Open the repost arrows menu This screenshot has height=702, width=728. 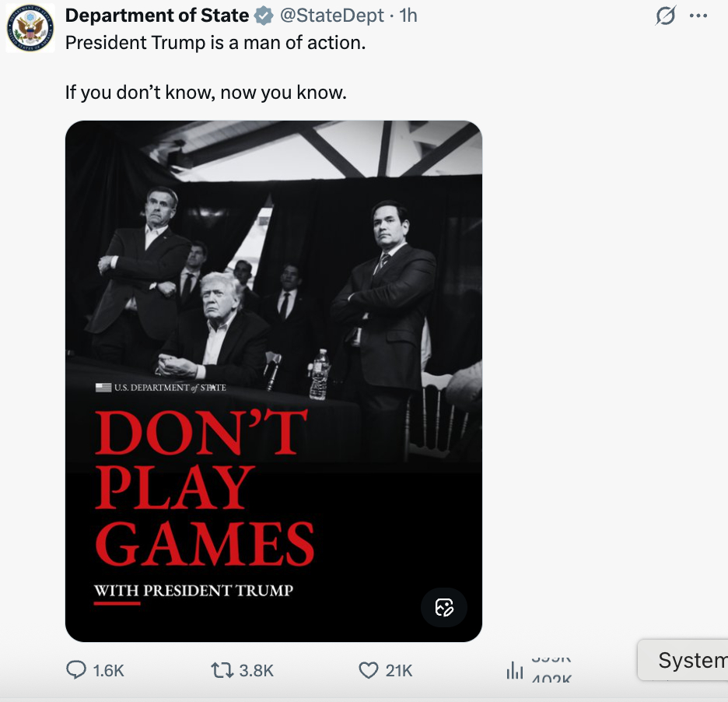220,670
